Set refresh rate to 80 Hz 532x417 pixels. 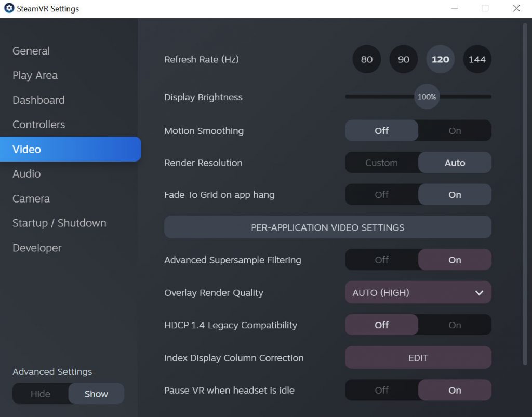tap(367, 59)
